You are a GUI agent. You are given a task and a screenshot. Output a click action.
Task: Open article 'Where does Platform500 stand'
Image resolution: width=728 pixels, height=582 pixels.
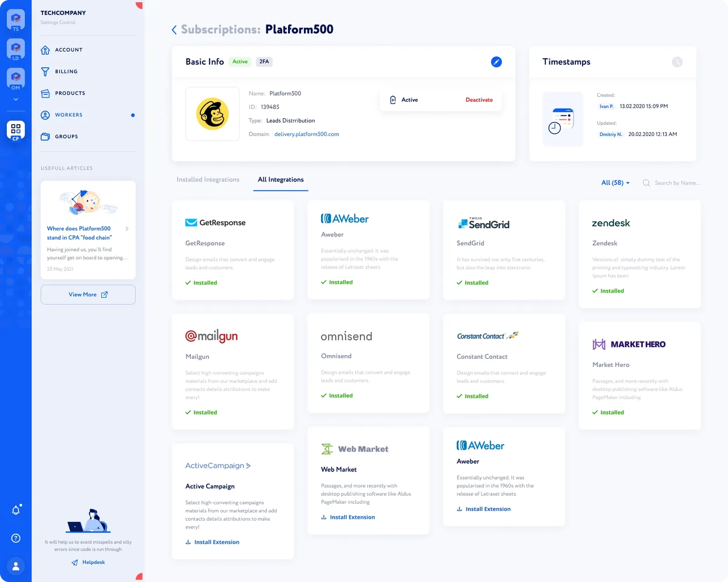coord(79,233)
